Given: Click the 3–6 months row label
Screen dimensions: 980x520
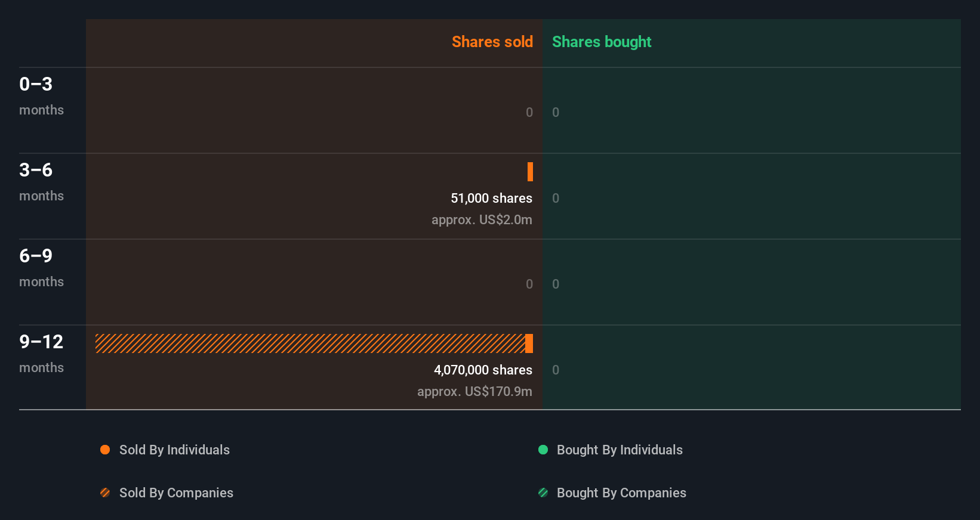Looking at the screenshot, I should coord(41,182).
